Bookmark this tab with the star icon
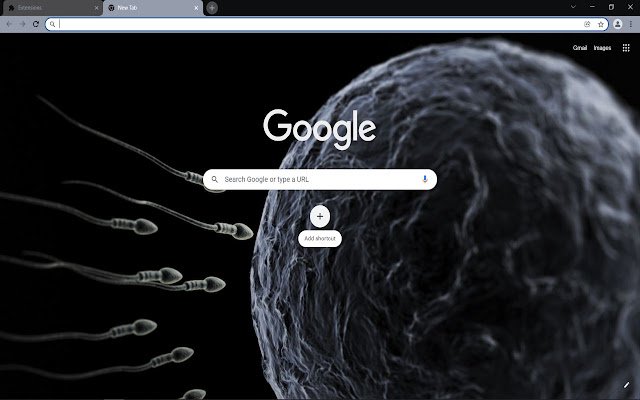Image resolution: width=640 pixels, height=400 pixels. (x=600, y=24)
